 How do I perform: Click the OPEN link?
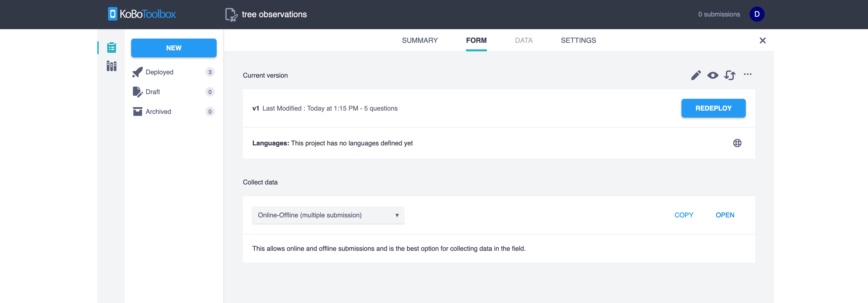[725, 215]
